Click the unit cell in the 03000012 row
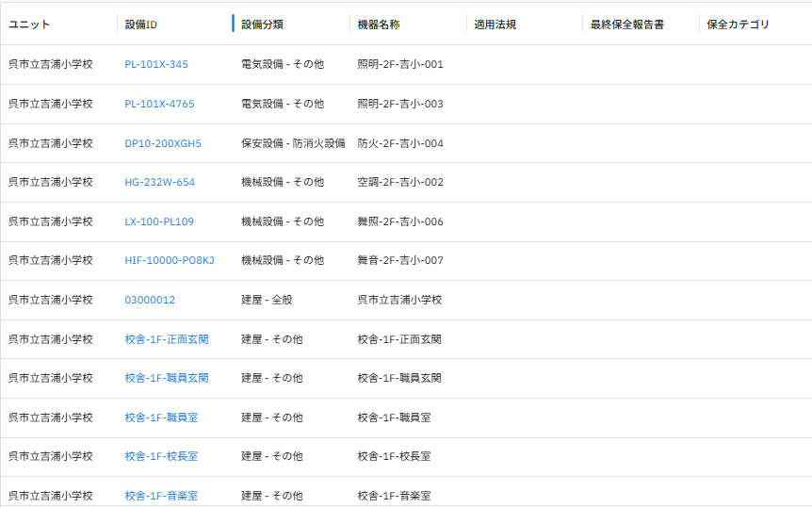 click(50, 300)
